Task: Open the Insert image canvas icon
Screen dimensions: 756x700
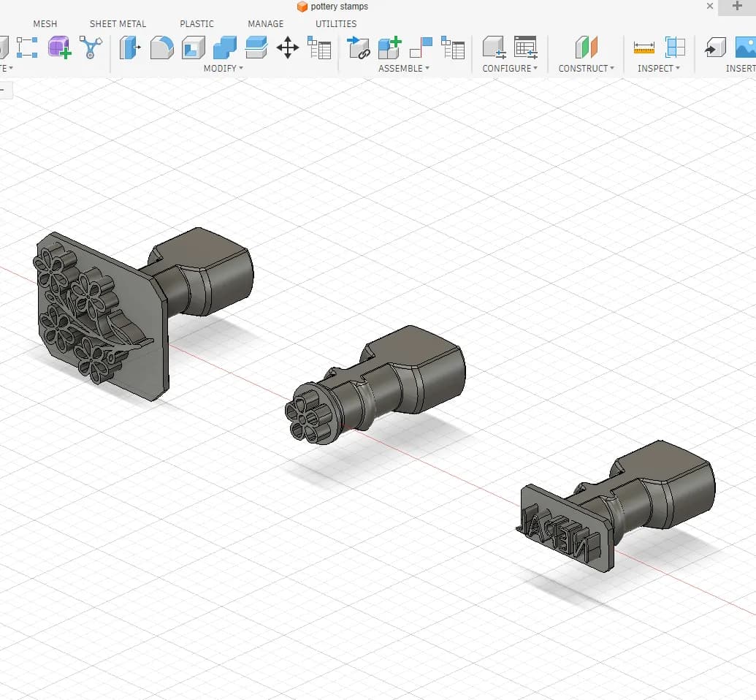Action: [x=746, y=47]
